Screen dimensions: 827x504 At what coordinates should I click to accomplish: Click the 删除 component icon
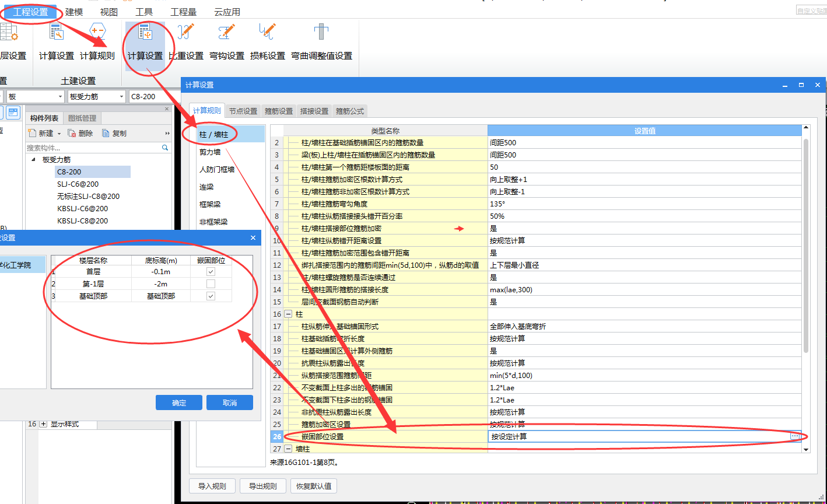(72, 133)
